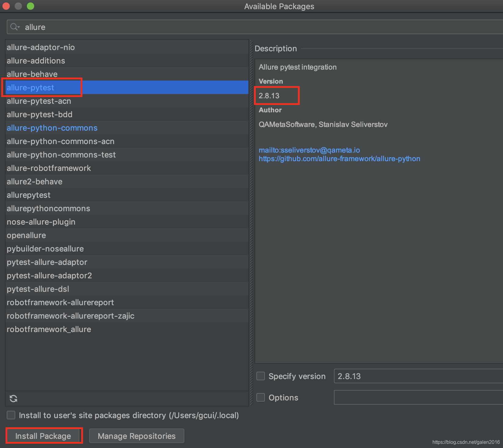
Task: Select allurepythoncommons package
Action: coord(127,208)
